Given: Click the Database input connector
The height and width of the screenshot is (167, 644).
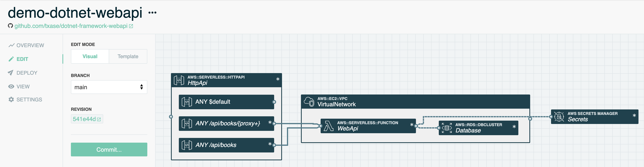Looking at the screenshot, I should tap(439, 128).
